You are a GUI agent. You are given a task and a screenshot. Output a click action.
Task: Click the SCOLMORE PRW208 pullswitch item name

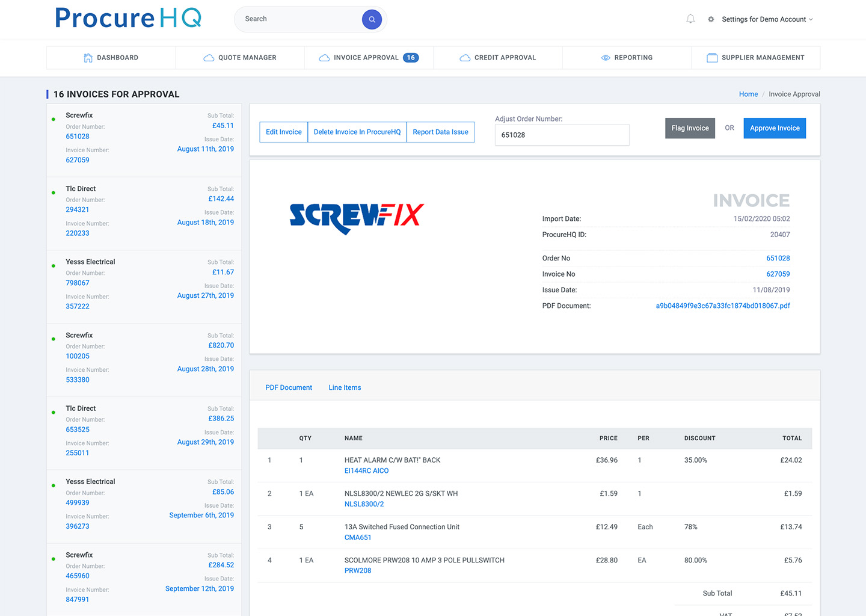pos(424,560)
